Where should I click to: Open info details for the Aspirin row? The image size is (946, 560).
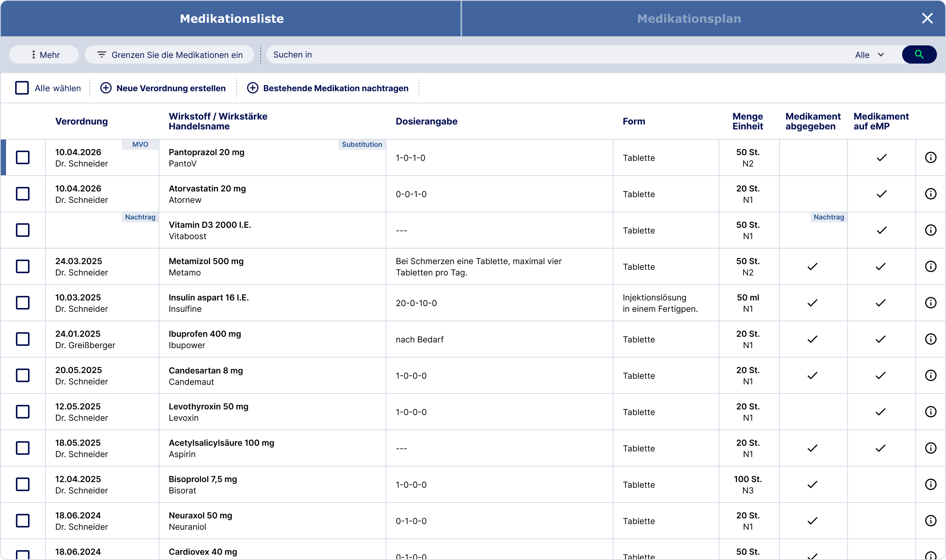click(931, 448)
